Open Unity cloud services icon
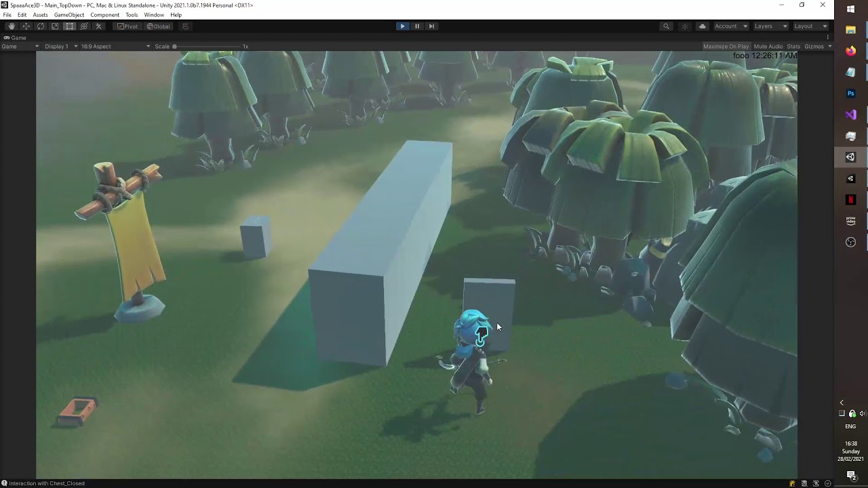Viewport: 868px width, 488px height. (x=703, y=26)
